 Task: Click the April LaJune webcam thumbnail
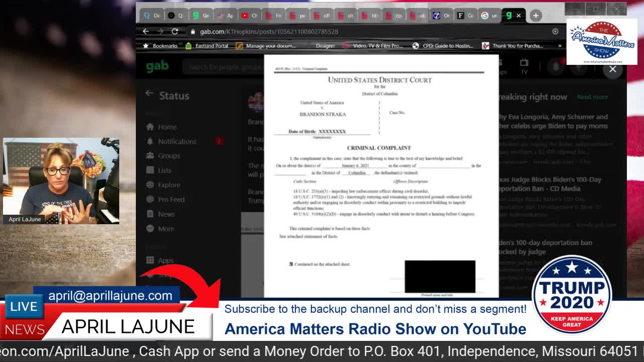pyautogui.click(x=61, y=181)
